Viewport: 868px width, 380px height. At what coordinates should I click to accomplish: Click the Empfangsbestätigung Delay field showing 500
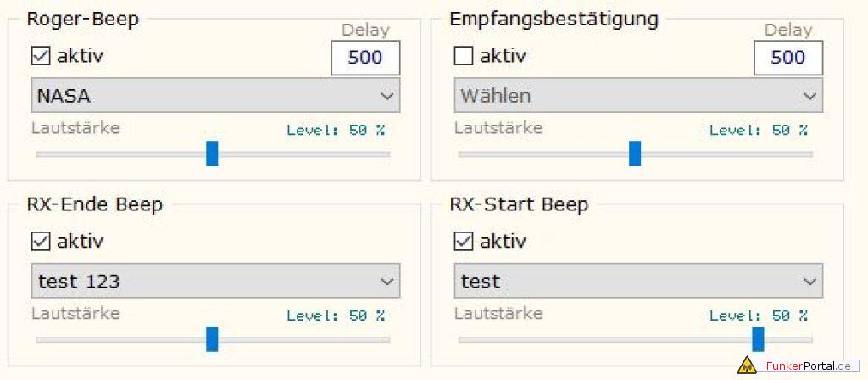[x=788, y=58]
